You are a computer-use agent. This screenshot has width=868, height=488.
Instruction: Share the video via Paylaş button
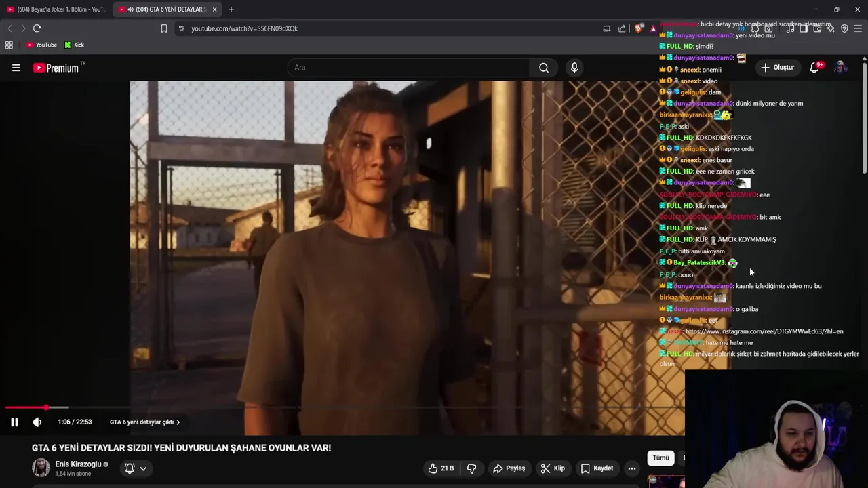pos(509,468)
